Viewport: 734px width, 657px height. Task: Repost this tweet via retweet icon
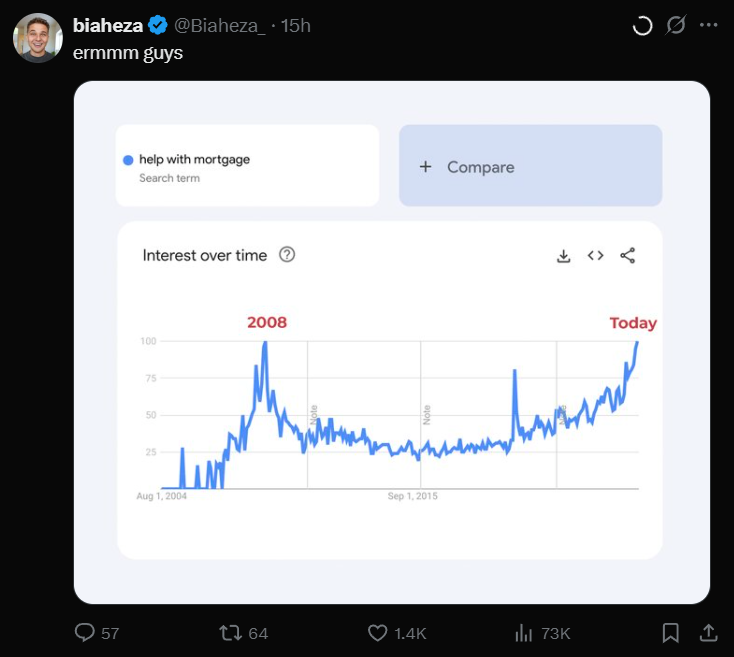click(230, 633)
